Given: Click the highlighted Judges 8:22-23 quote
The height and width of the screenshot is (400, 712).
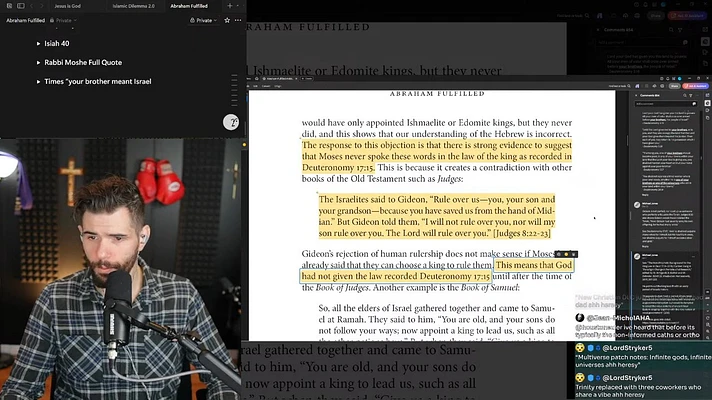Looking at the screenshot, I should pos(436,216).
